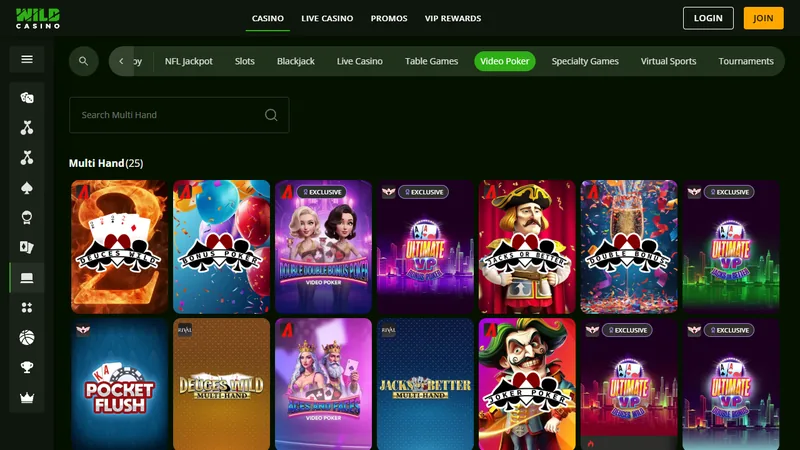
Task: Open the gold Deuces Wild Multi-Hand game
Action: click(221, 384)
